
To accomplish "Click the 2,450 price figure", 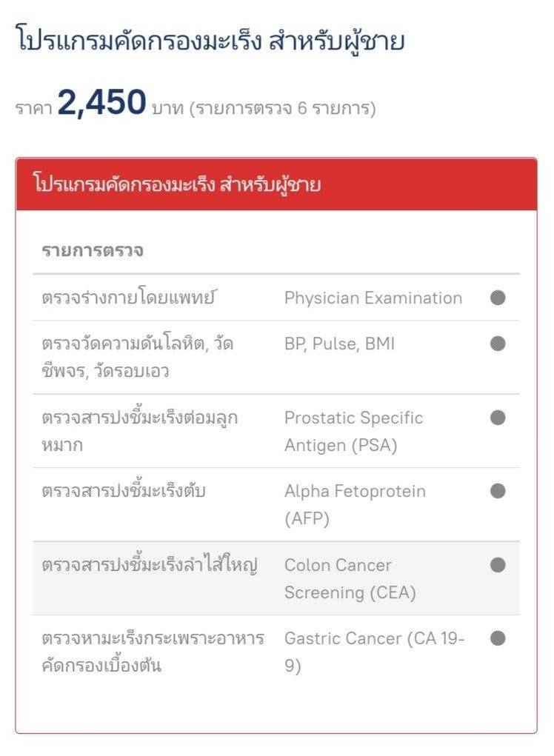I will coord(101,102).
